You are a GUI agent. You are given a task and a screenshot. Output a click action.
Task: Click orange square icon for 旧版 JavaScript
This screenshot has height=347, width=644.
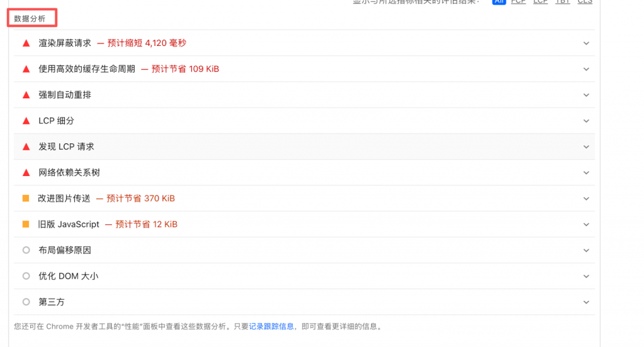(26, 224)
